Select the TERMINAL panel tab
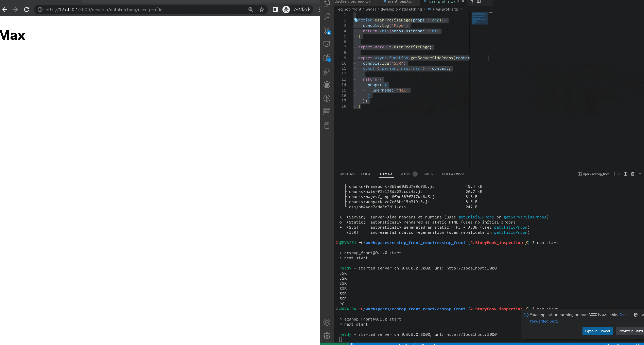Viewport: 644px width, 345px height. 387,174
